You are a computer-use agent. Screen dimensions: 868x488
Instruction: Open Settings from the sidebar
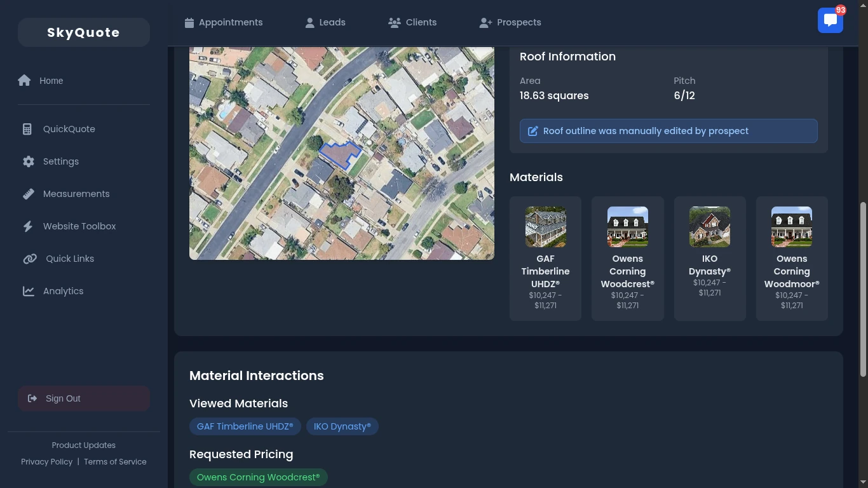84,161
